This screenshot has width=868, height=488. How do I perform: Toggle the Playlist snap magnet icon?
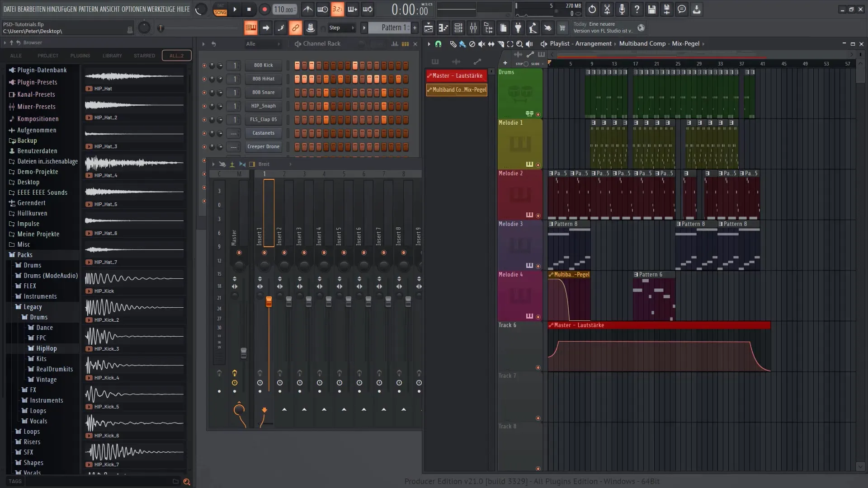click(438, 44)
